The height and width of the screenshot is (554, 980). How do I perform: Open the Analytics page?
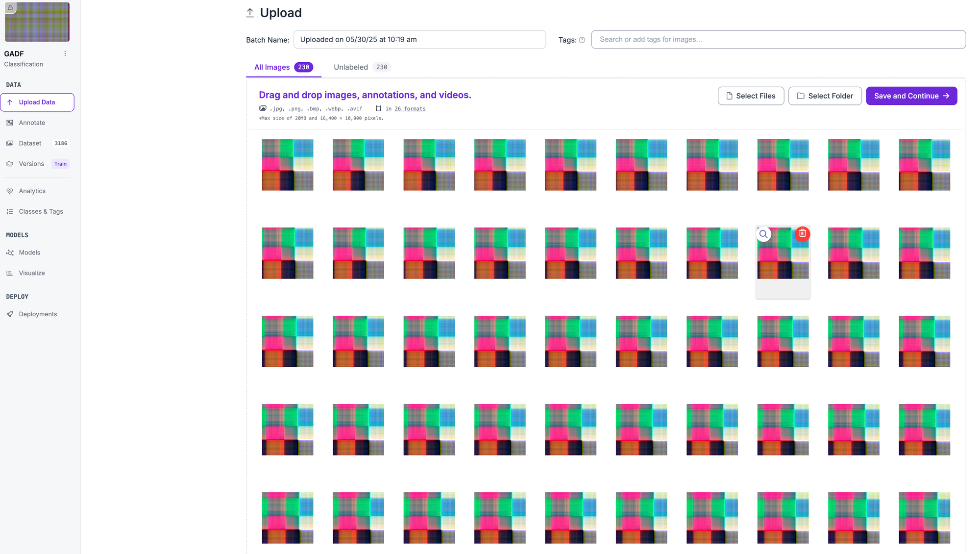[x=32, y=191]
